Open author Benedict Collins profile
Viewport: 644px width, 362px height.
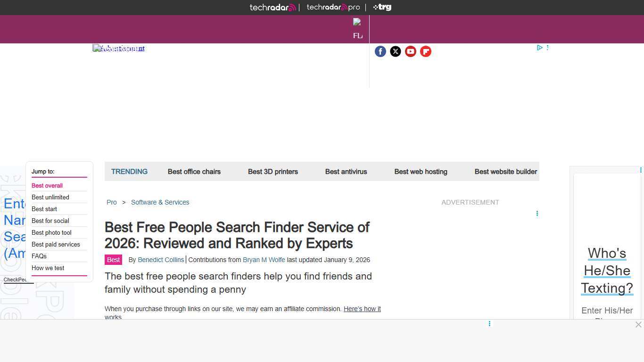[x=161, y=260]
